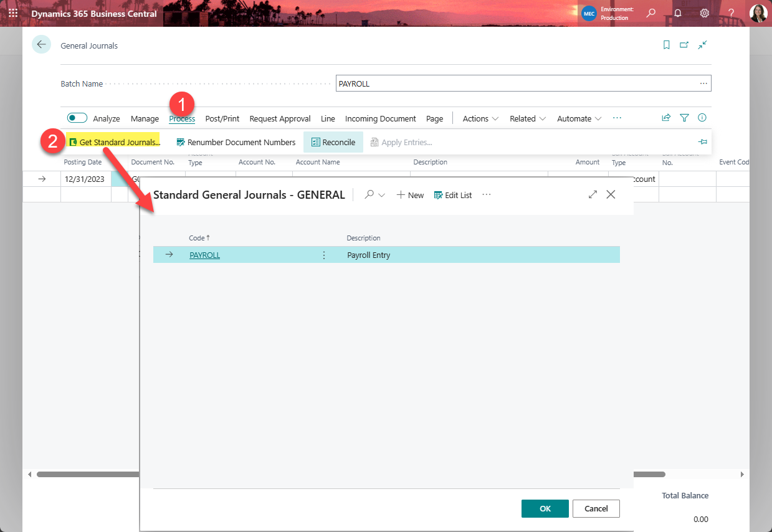The width and height of the screenshot is (772, 532).
Task: Open the Page menu
Action: pyautogui.click(x=435, y=118)
